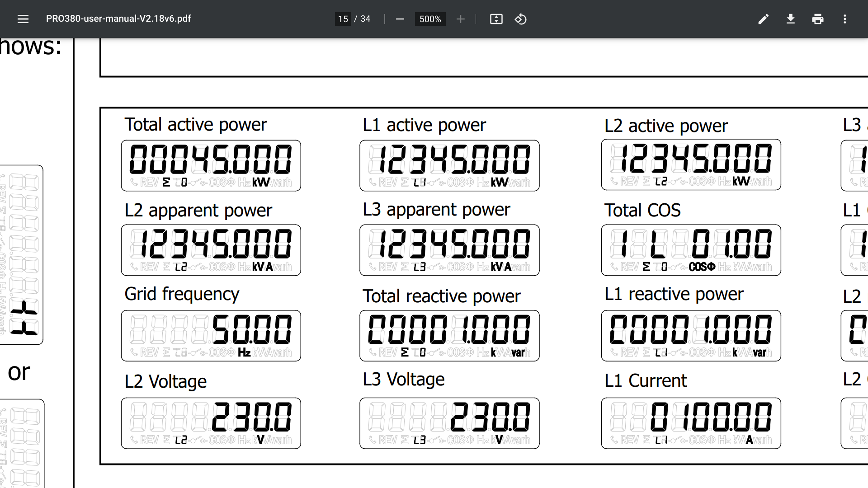This screenshot has height=488, width=868.
Task: Rotate the document counterclockwise
Action: (x=520, y=19)
